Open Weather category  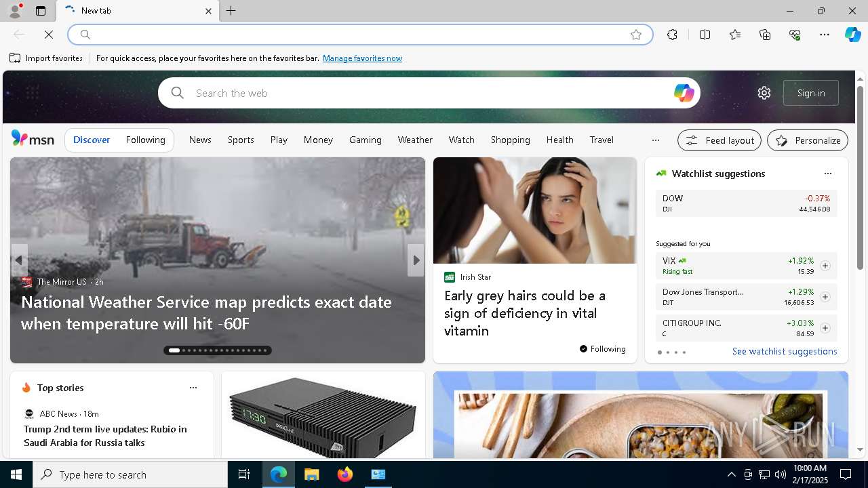click(415, 140)
